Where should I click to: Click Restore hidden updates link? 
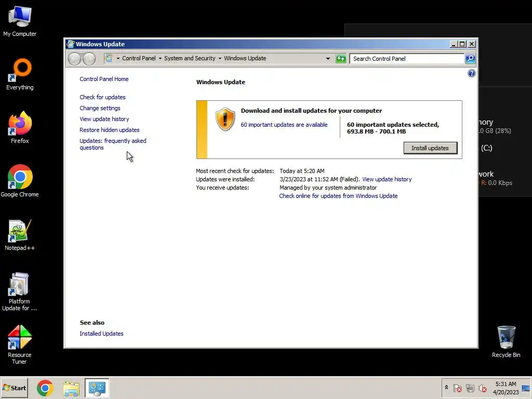click(x=109, y=130)
